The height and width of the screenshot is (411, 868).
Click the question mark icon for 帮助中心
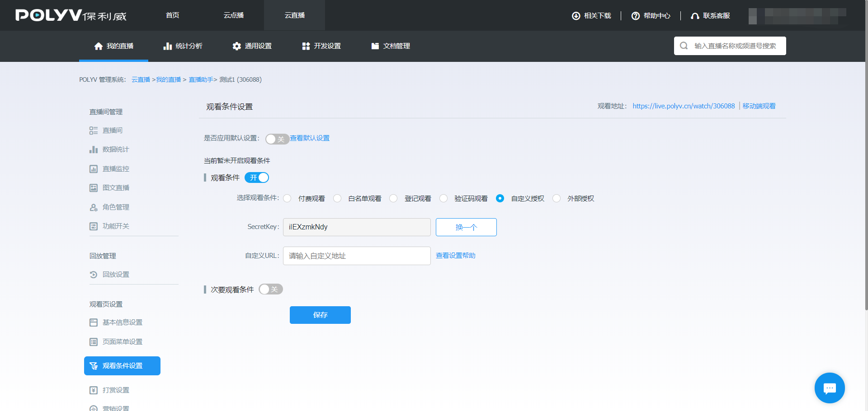[x=636, y=16]
